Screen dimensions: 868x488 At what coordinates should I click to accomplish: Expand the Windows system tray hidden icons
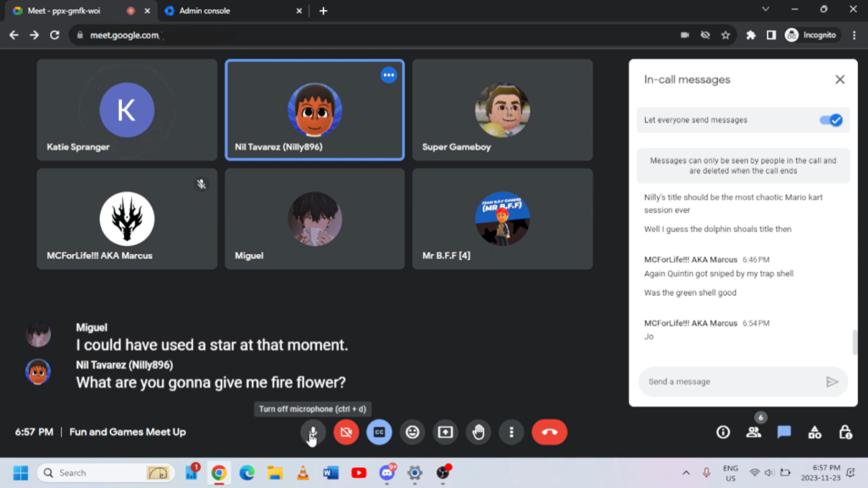point(686,473)
